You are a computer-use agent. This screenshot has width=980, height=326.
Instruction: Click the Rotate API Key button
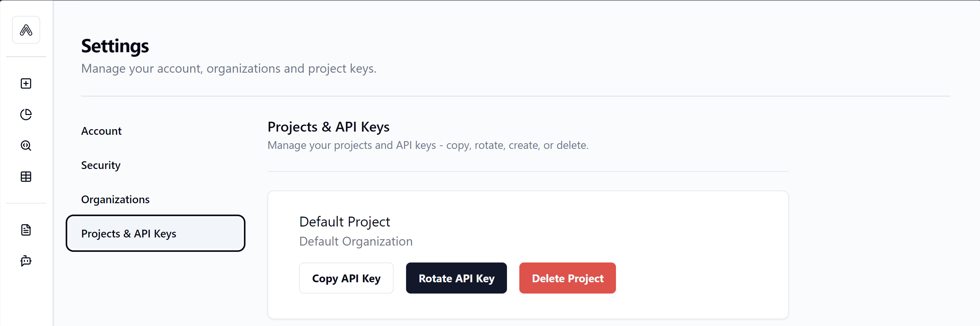point(456,278)
